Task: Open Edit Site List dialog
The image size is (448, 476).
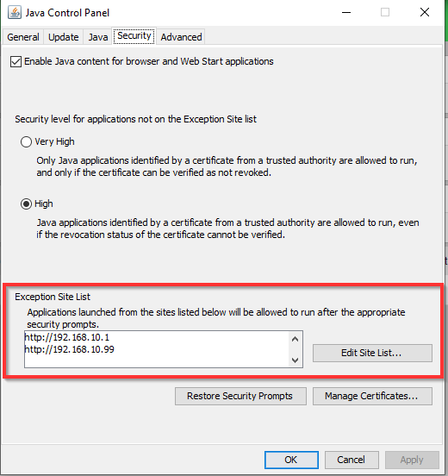Action: pos(372,353)
